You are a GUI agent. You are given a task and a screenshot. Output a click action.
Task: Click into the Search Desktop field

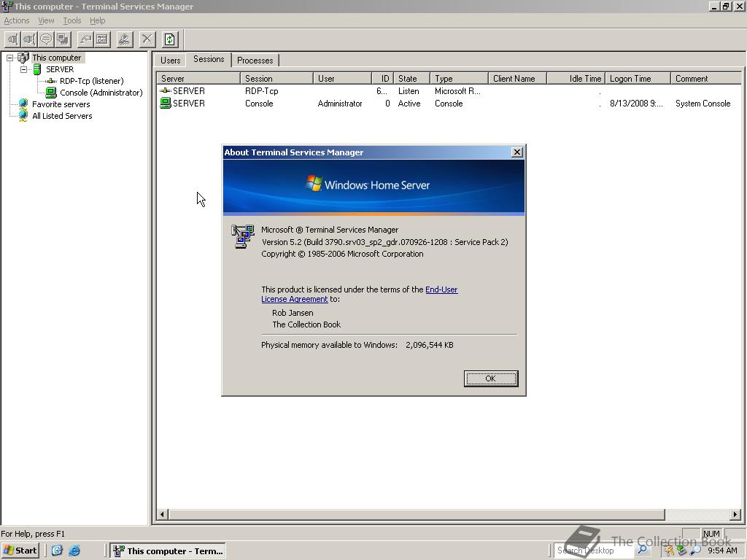pyautogui.click(x=593, y=551)
